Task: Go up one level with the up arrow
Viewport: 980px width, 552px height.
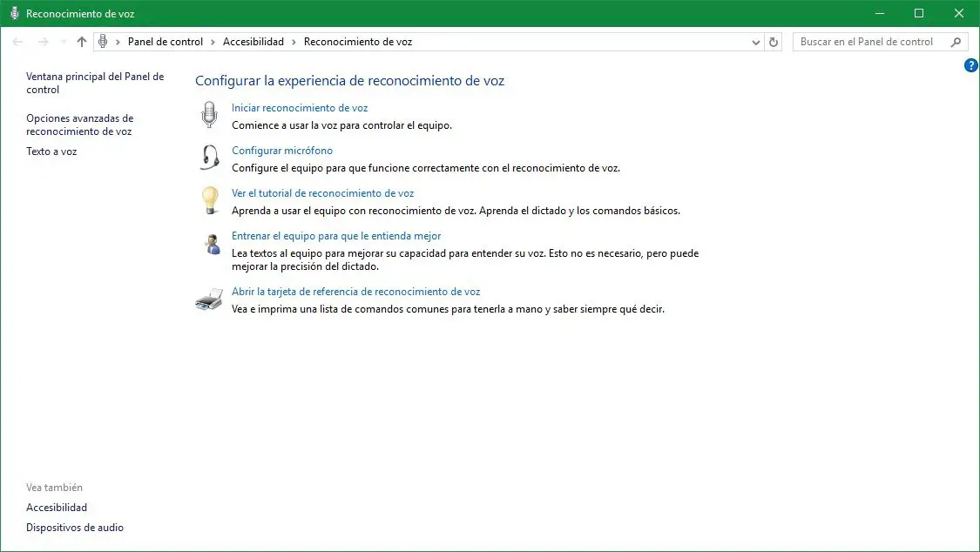Action: point(82,42)
